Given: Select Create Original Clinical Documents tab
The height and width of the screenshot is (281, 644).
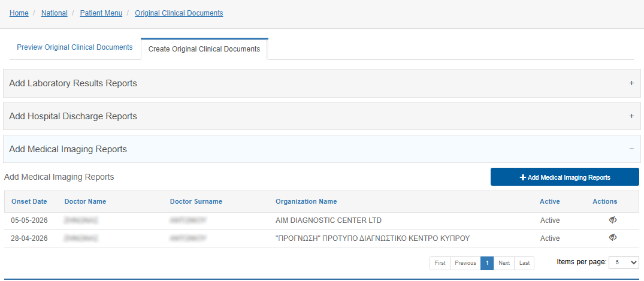Looking at the screenshot, I should [204, 49].
